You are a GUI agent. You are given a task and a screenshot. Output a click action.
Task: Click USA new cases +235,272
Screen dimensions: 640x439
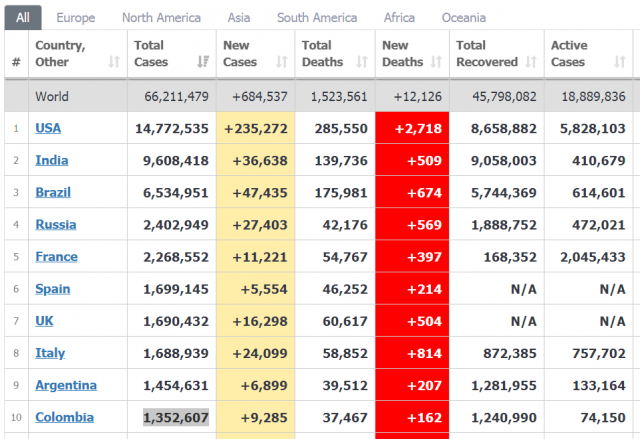coord(256,129)
